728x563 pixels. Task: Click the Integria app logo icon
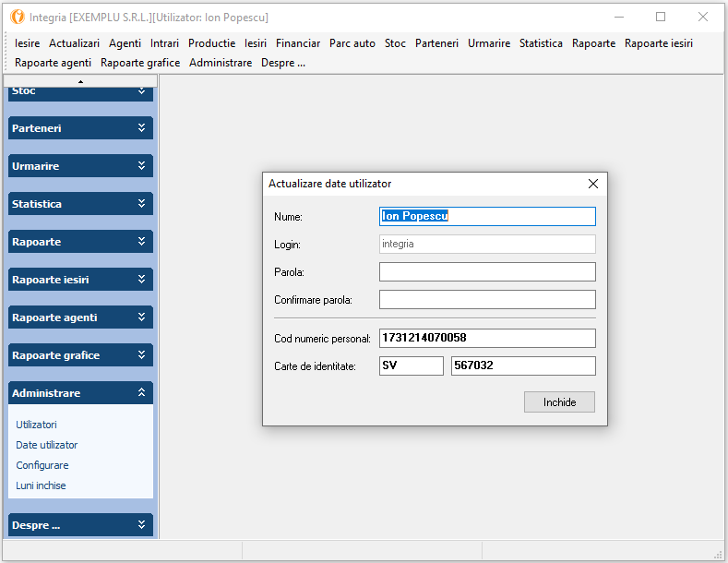pos(17,17)
